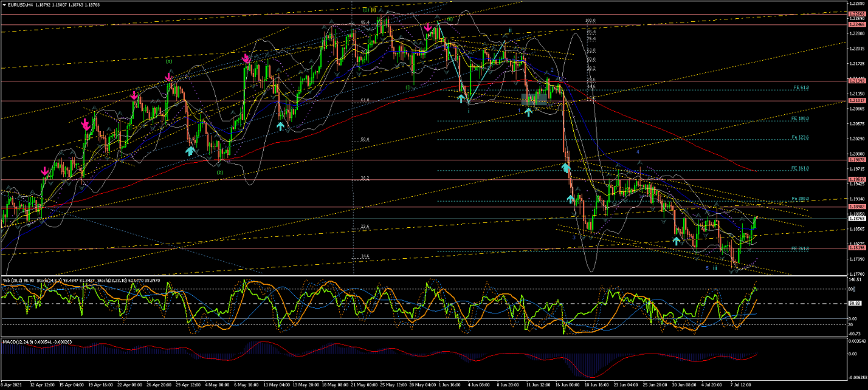Click the -60.73 oscillator scale value
The height and width of the screenshot is (390, 868).
[x=855, y=334]
